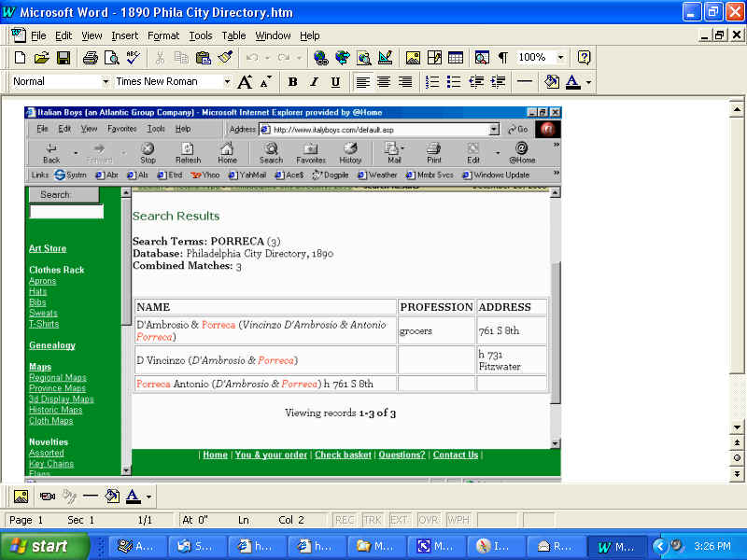747x560 pixels.
Task: Open the Format menu
Action: point(163,35)
